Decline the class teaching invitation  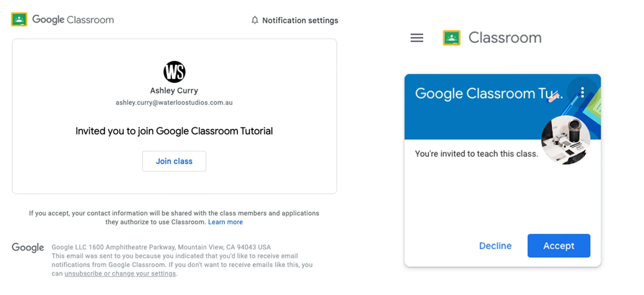pyautogui.click(x=495, y=246)
